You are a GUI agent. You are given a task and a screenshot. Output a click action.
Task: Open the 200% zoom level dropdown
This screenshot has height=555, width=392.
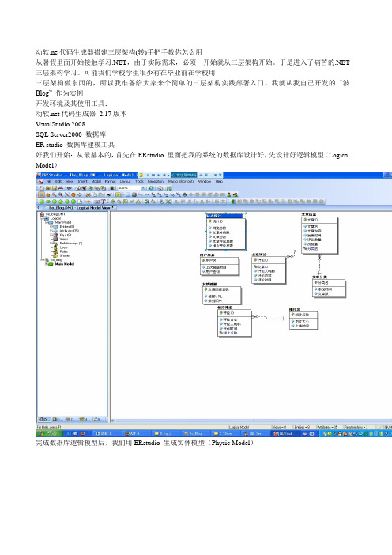143,188
